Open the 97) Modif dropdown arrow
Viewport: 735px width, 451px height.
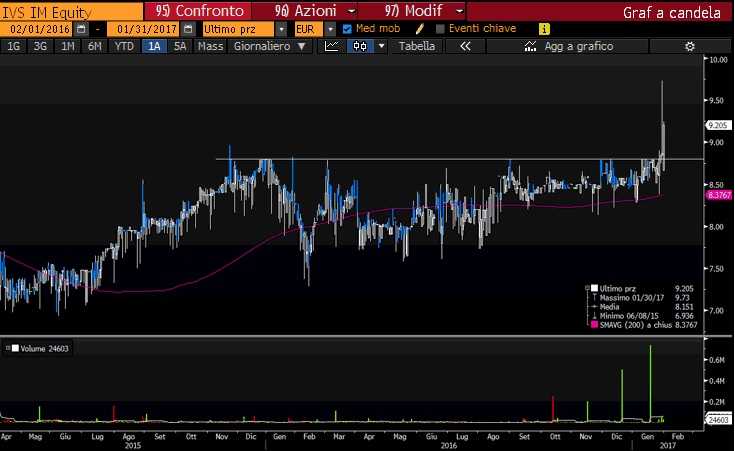click(460, 10)
